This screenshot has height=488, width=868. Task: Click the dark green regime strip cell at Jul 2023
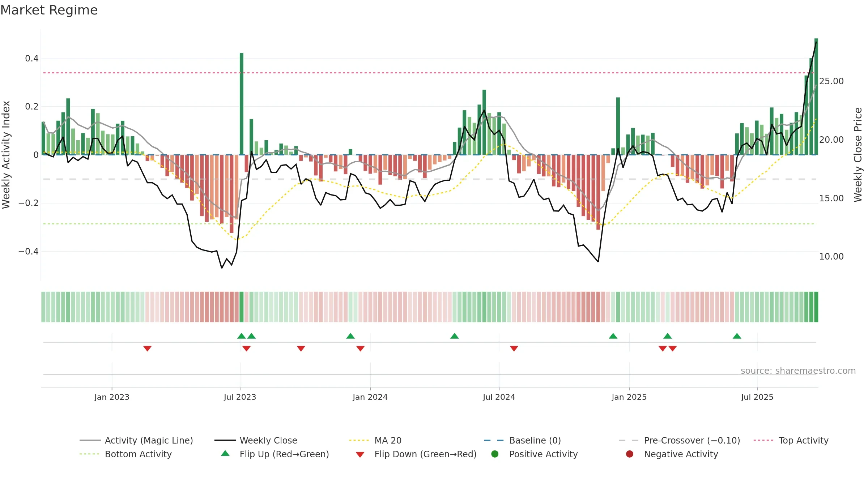[242, 307]
